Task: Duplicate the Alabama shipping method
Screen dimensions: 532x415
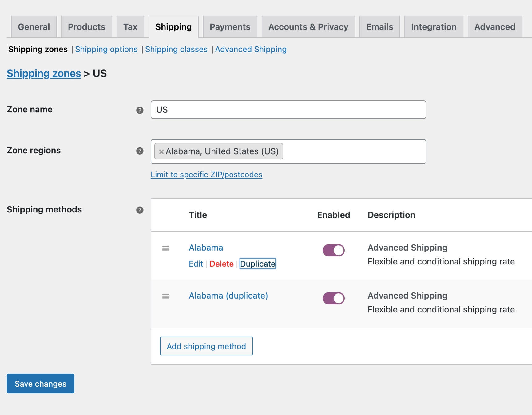Action: tap(258, 264)
